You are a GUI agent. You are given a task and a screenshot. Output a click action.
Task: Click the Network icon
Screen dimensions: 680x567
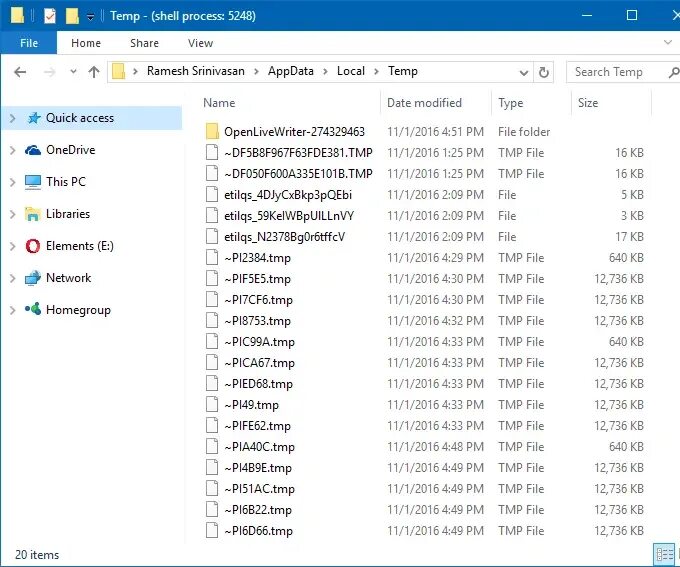click(x=33, y=278)
